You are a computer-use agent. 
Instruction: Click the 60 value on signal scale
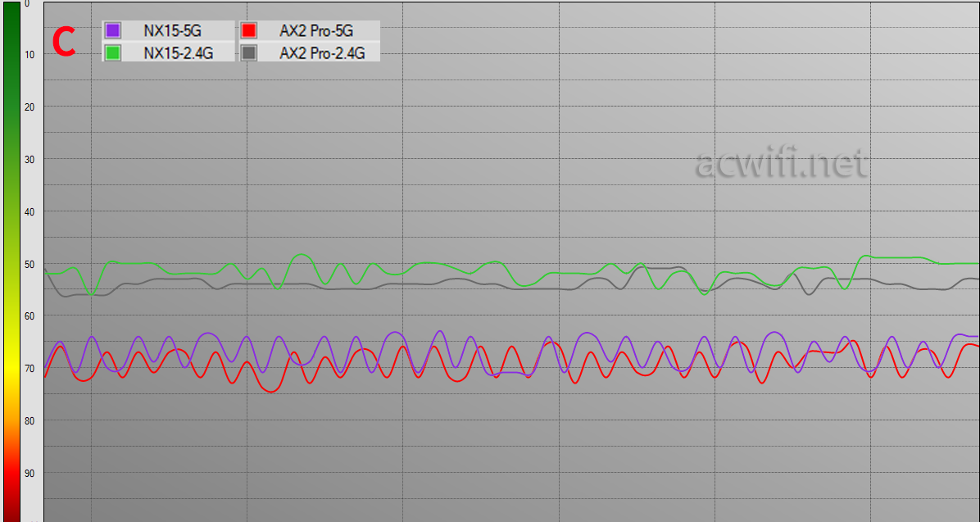tap(29, 317)
